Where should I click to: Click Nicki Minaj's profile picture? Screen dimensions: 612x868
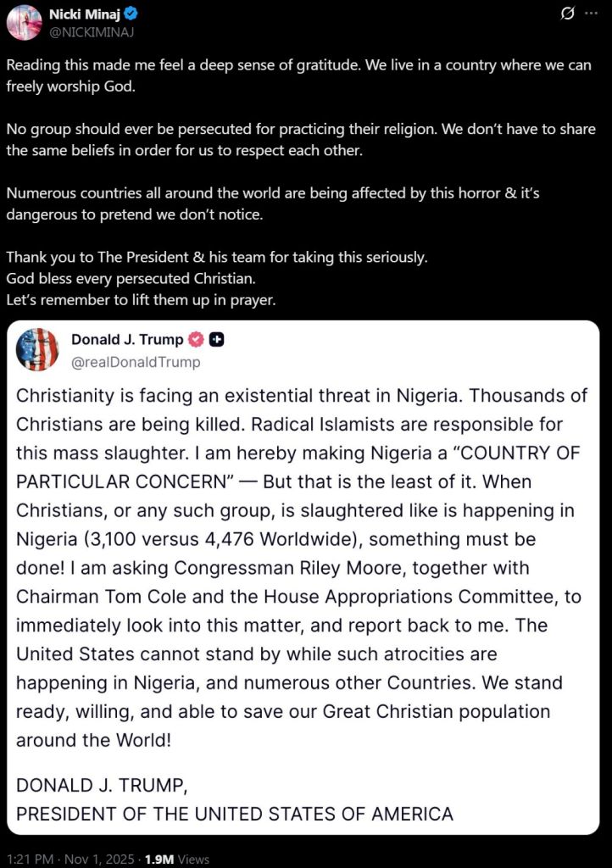[x=23, y=22]
